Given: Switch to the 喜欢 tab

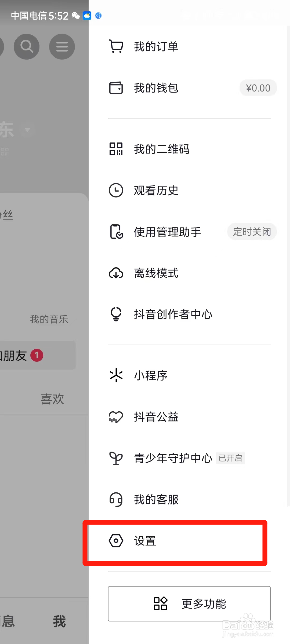Looking at the screenshot, I should coord(52,399).
